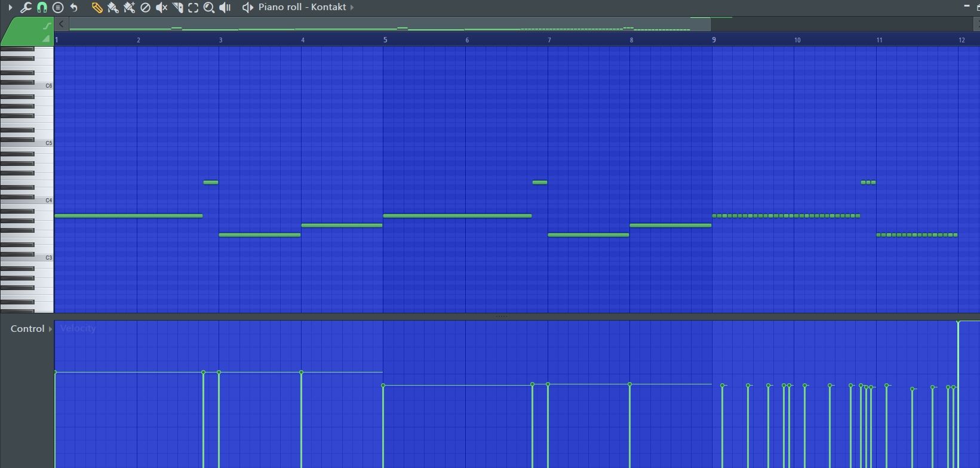Select the short high note before bar 7
Viewport: 980px width, 468px height.
pyautogui.click(x=540, y=183)
